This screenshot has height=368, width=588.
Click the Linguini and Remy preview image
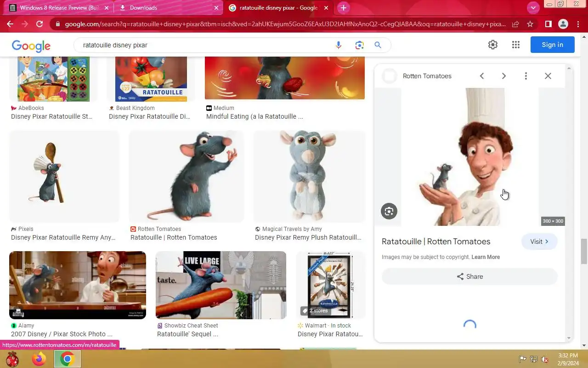point(469,157)
